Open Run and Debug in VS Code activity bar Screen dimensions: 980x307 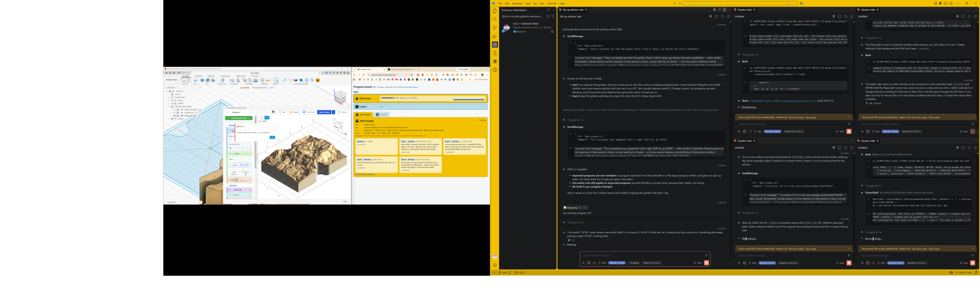pyautogui.click(x=495, y=36)
